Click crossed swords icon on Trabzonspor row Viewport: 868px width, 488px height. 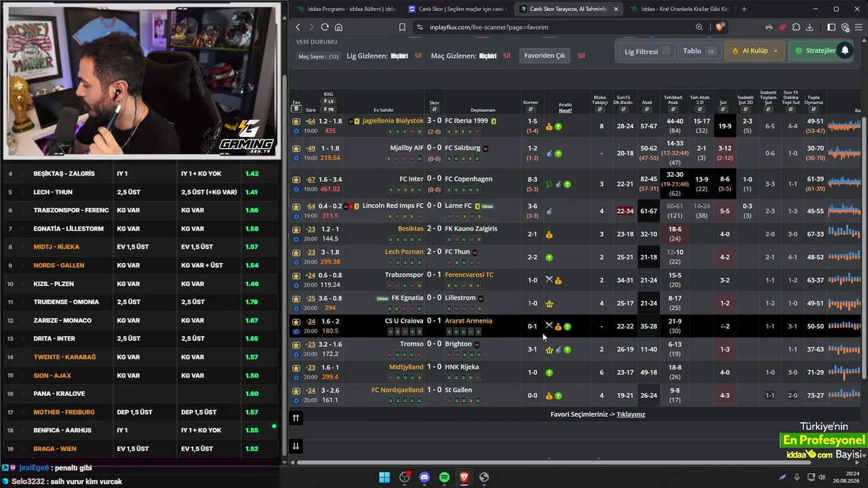click(x=549, y=279)
